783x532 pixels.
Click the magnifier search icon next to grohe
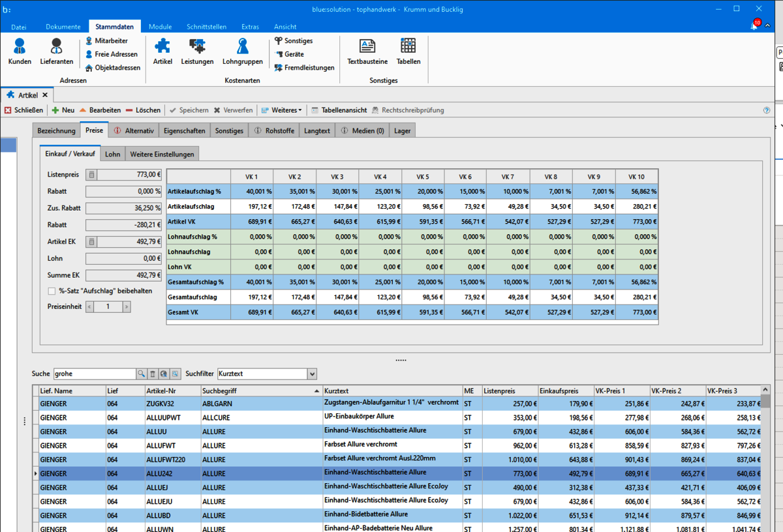pyautogui.click(x=141, y=374)
